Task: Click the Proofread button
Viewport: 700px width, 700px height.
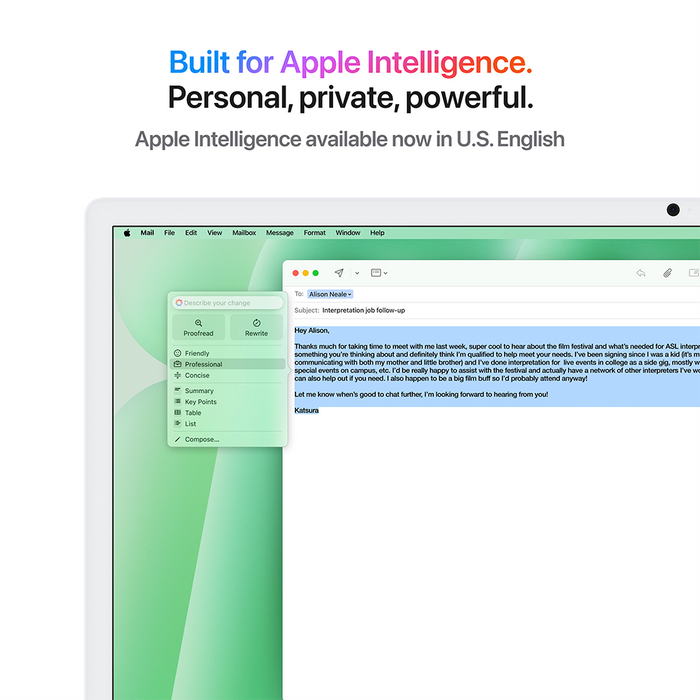Action: pos(198,327)
